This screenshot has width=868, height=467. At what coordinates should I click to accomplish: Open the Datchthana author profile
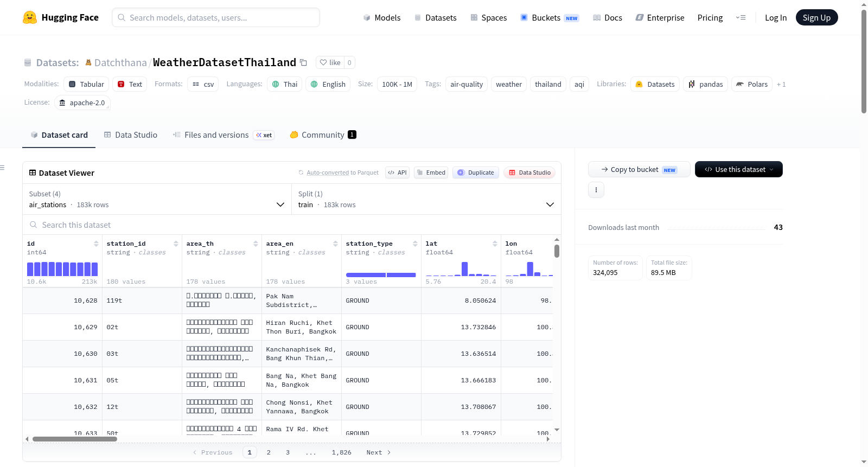coord(120,62)
